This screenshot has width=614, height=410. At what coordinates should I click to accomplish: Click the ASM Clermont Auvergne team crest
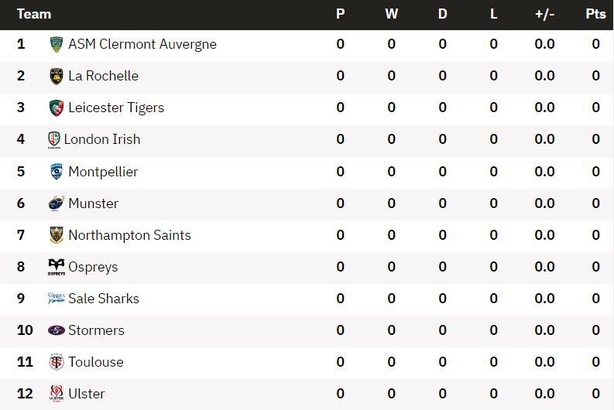pyautogui.click(x=56, y=44)
